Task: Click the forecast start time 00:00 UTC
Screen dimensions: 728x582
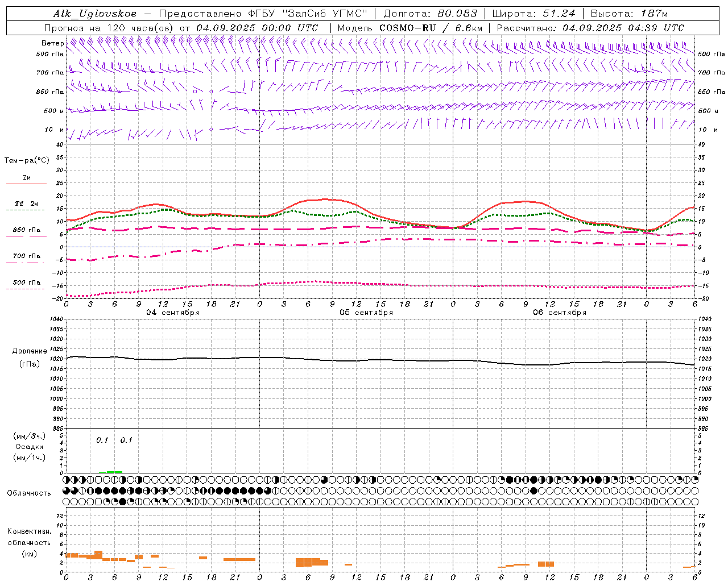Action: pos(290,28)
